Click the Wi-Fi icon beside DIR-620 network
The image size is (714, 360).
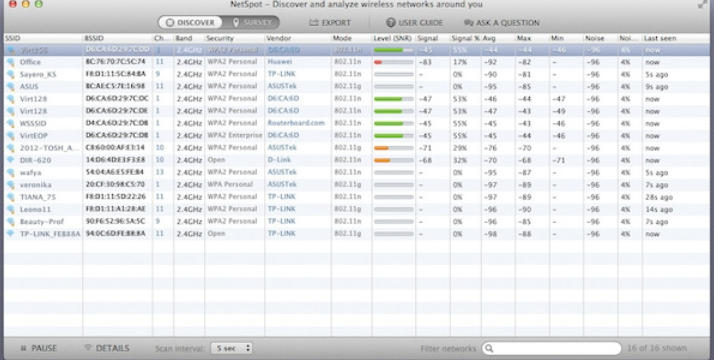(11, 160)
